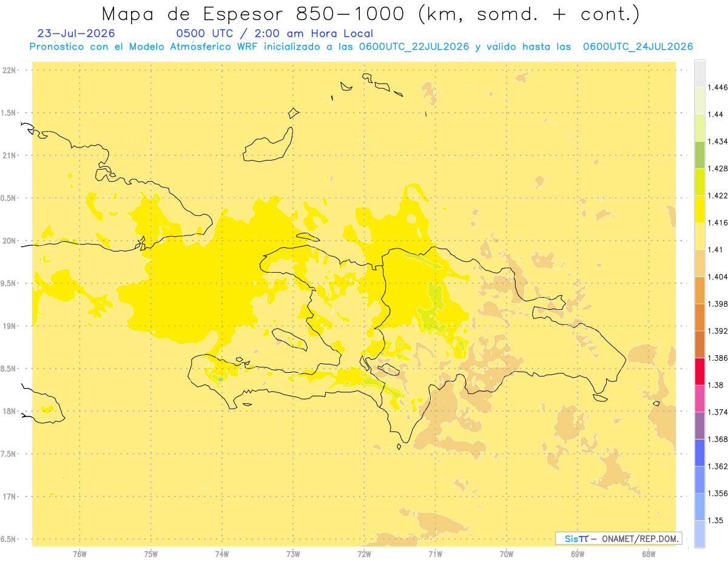The width and height of the screenshot is (728, 562).
Task: Click the longitude label '74W'
Action: coord(222,554)
